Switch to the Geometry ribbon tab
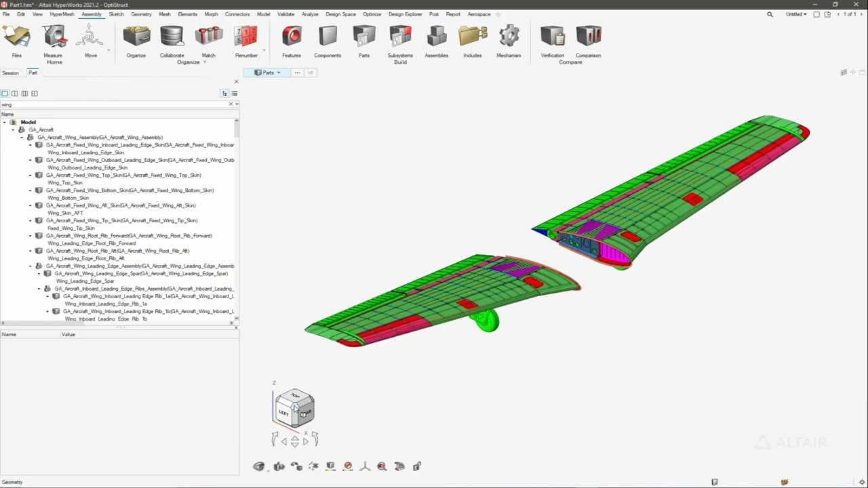This screenshot has height=488, width=868. click(141, 14)
